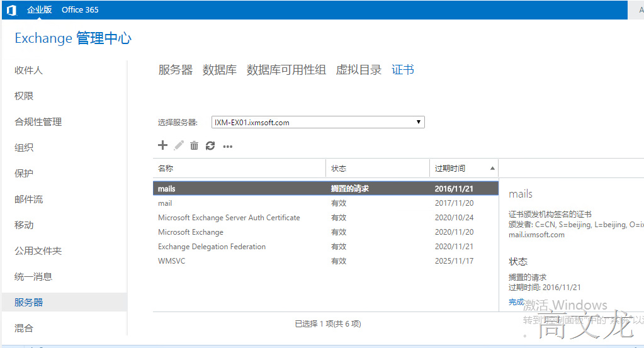Go to 权限 in the sidebar

tap(24, 96)
